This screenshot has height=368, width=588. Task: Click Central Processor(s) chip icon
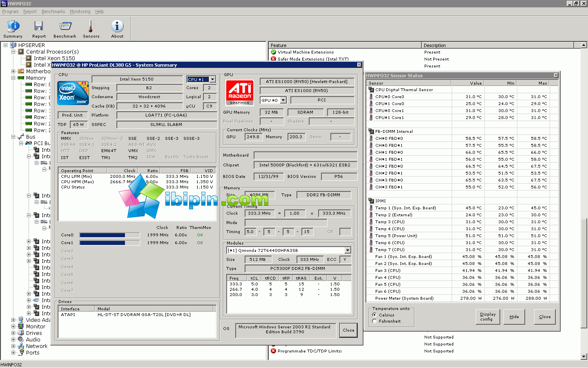point(21,52)
